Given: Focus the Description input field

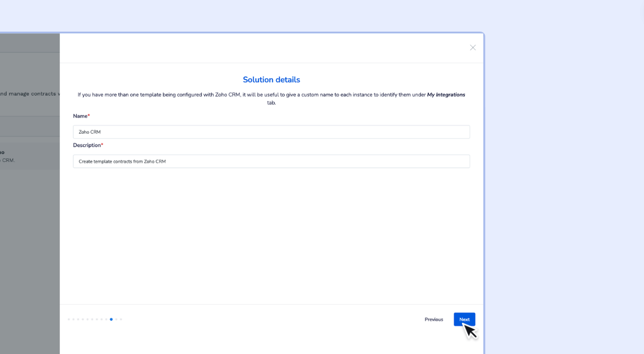Looking at the screenshot, I should click(x=271, y=161).
